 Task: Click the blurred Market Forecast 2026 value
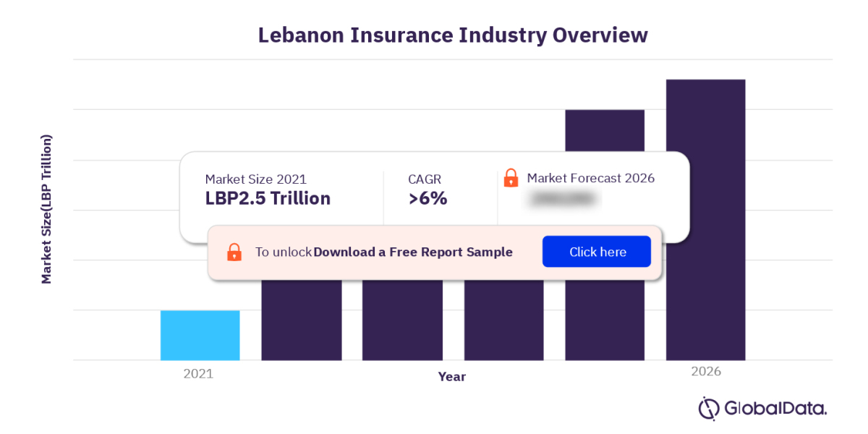point(563,197)
